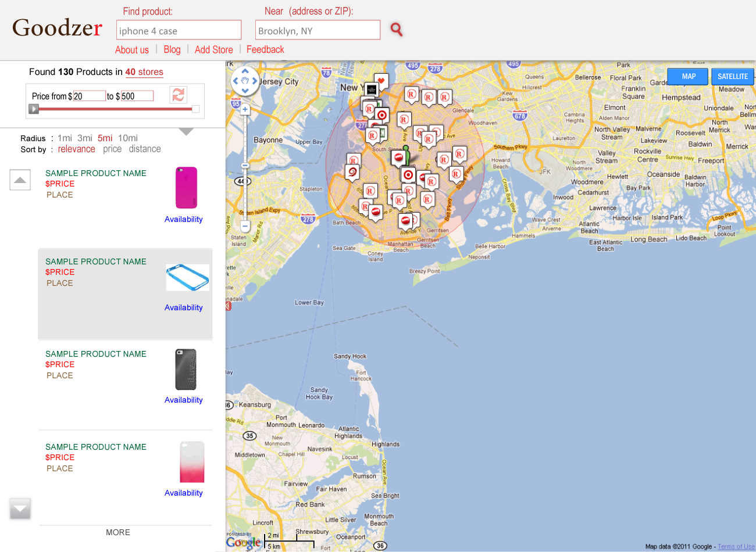Switch to MAP view
This screenshot has width=756, height=552.
tap(689, 77)
